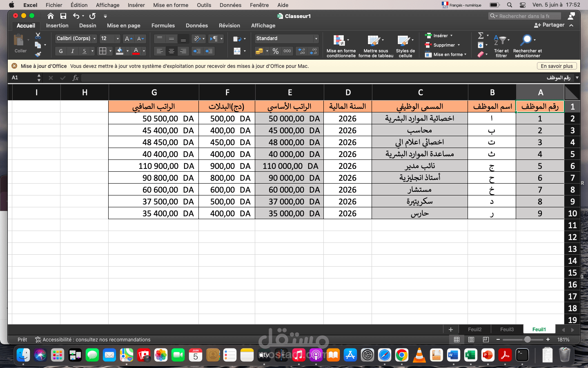Image resolution: width=588 pixels, height=368 pixels.
Task: Add a new sheet with plus button
Action: (x=450, y=330)
